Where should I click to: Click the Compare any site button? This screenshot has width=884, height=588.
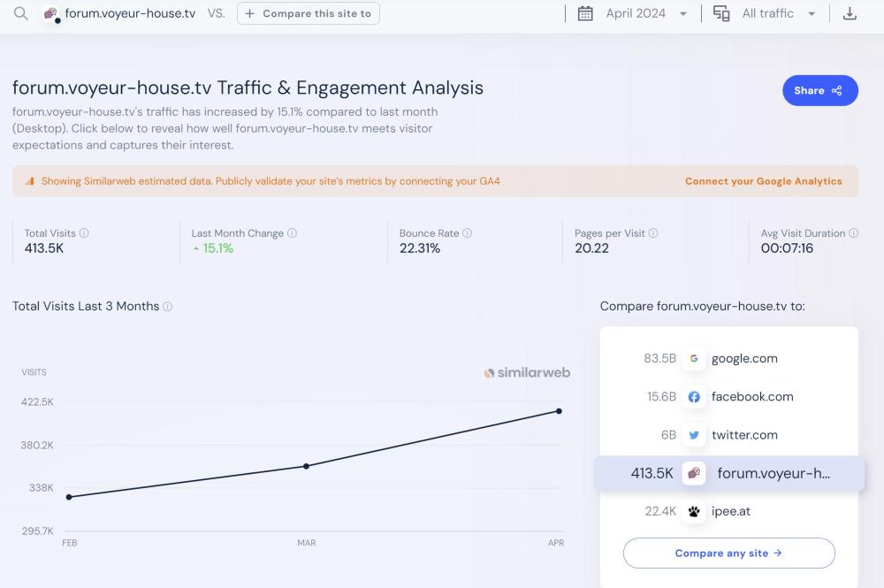728,554
